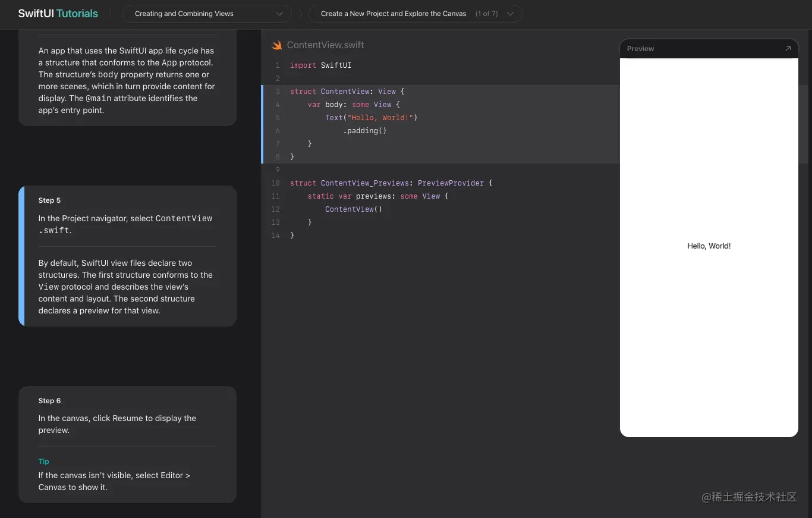
Task: Click the Tip label in Step 6
Action: 43,462
